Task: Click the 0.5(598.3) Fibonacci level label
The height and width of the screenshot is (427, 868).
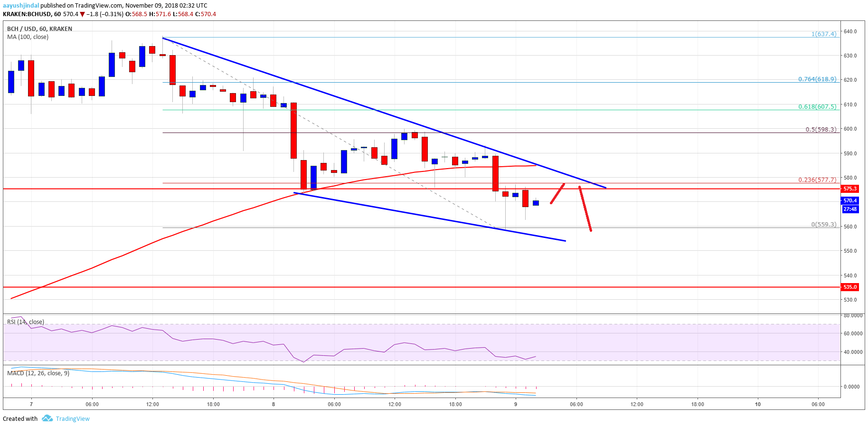Action: pyautogui.click(x=821, y=130)
